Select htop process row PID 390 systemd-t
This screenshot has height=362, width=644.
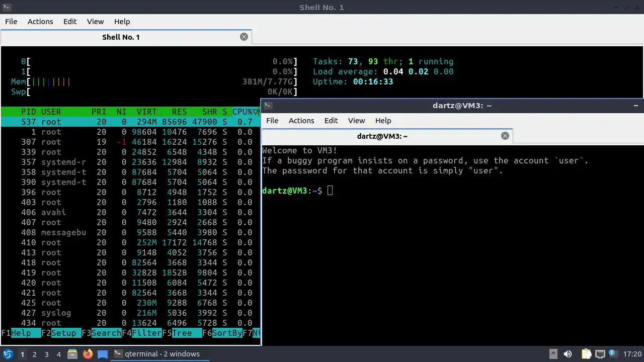point(130,182)
